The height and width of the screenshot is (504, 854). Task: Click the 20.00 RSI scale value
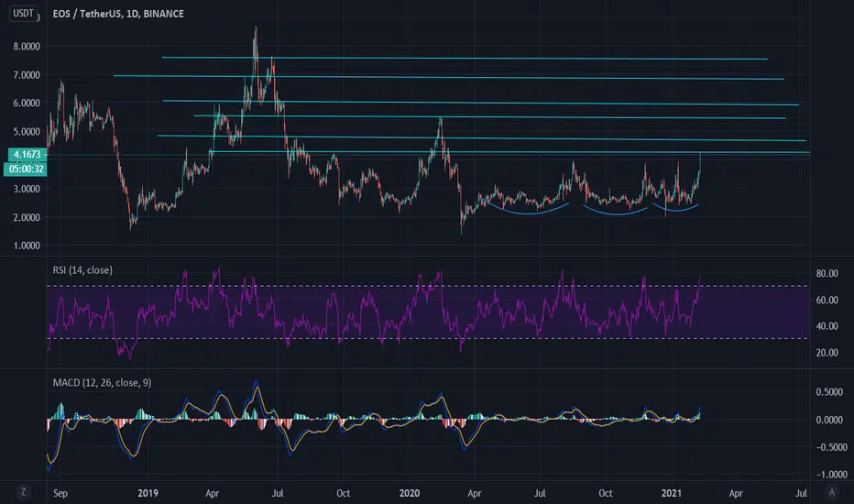pos(827,353)
